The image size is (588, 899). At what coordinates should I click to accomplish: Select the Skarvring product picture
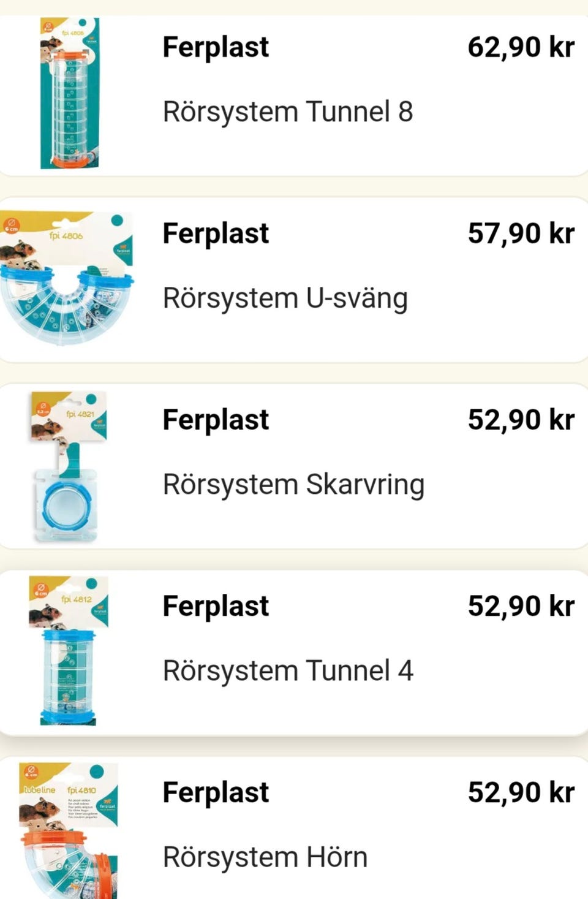pyautogui.click(x=69, y=467)
